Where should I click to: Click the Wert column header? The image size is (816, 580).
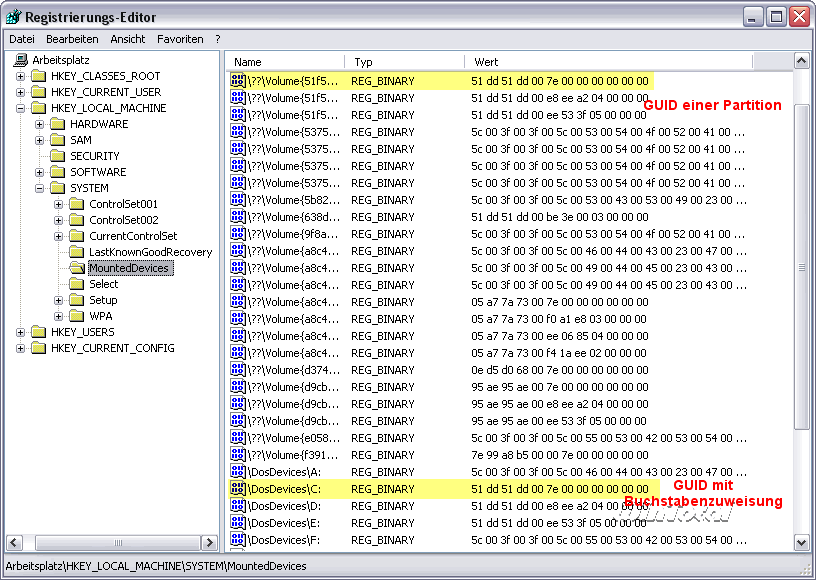608,62
